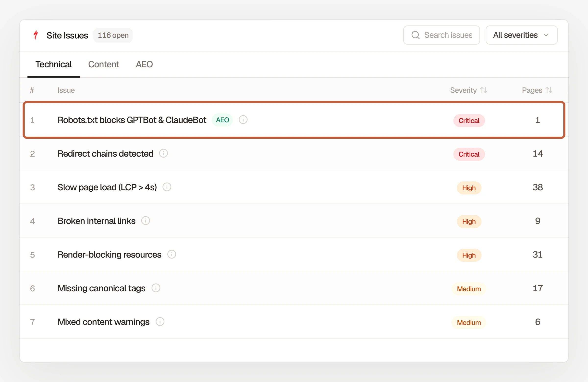Click info icon next to Robots.txt blocks GPTBot
Screen dimensions: 588x382
pyautogui.click(x=243, y=120)
